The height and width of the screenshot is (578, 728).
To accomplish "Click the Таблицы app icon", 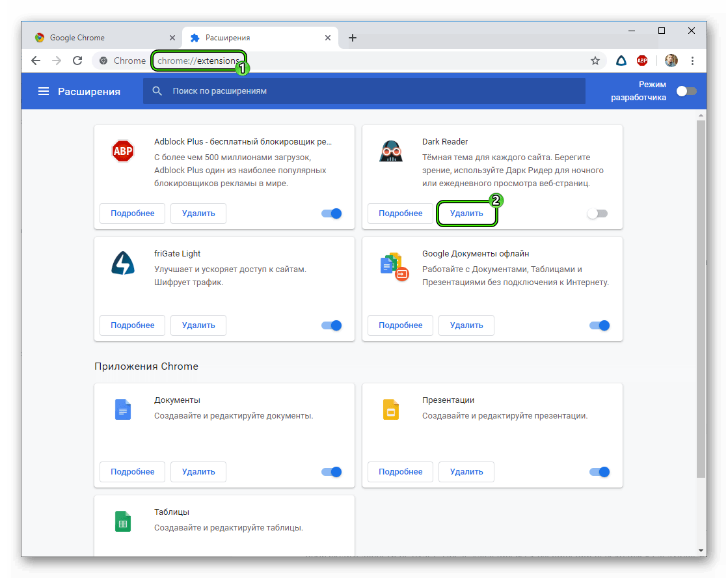I will (x=123, y=521).
